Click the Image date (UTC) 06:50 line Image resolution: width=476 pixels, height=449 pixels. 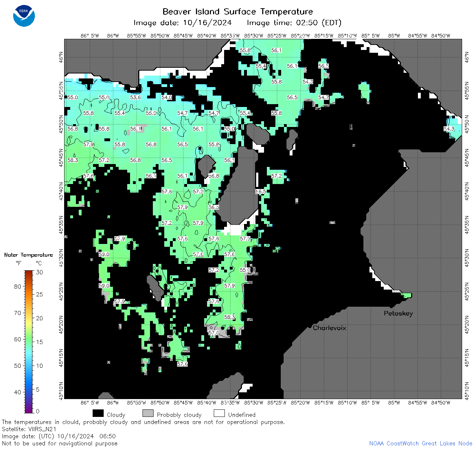[59, 437]
